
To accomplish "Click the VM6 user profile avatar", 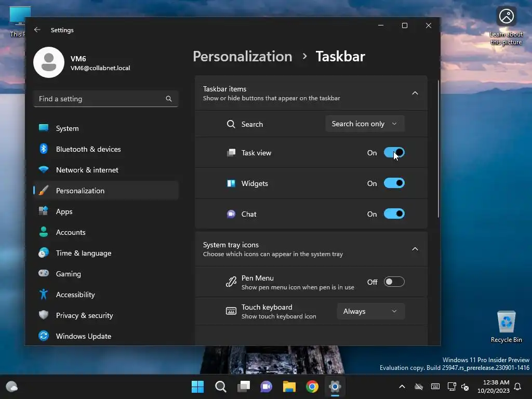I will coord(49,62).
